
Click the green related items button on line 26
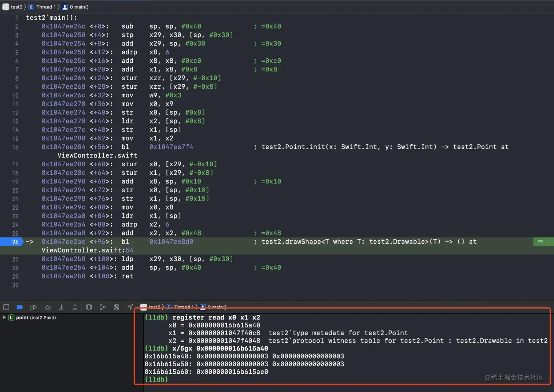540,241
